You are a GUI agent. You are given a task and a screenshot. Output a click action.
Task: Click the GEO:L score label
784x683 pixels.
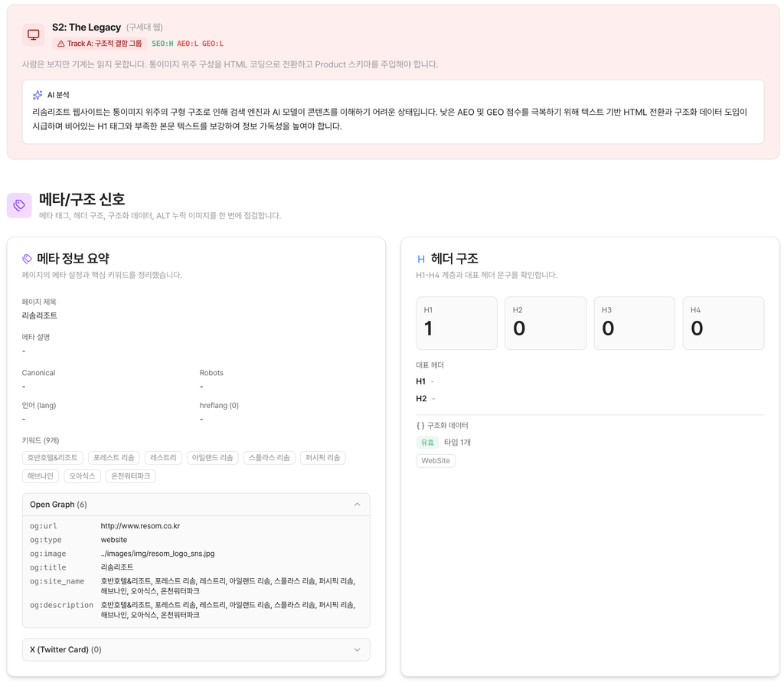click(x=213, y=44)
